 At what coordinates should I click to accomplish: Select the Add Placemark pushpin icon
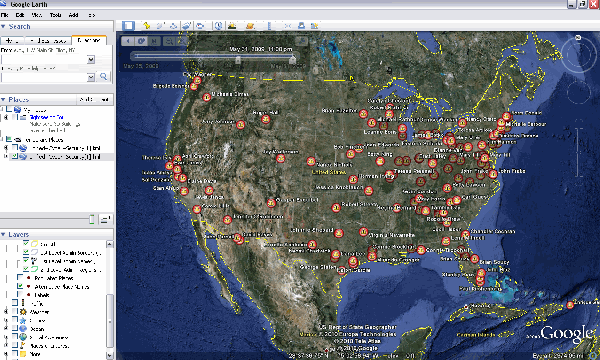146,26
